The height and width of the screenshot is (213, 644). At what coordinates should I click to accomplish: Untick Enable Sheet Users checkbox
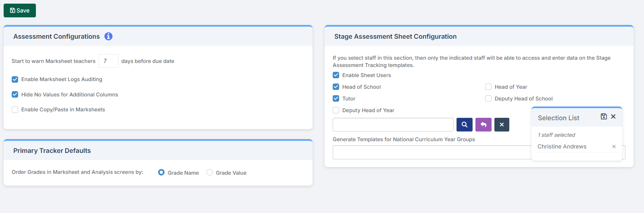click(x=336, y=75)
